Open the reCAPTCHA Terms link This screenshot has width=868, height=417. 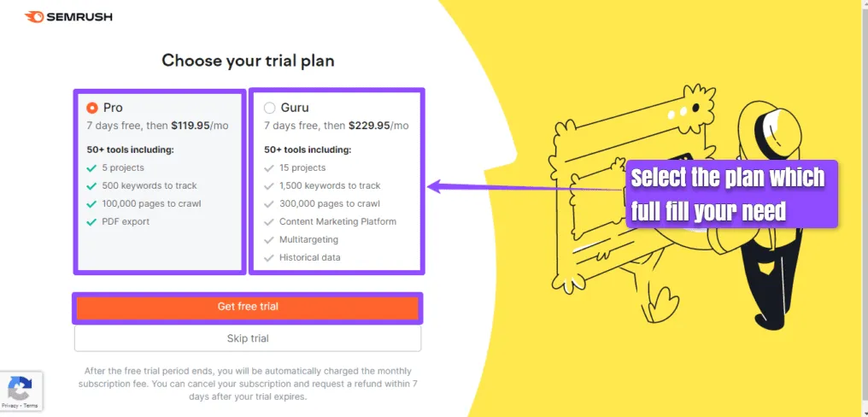30,405
